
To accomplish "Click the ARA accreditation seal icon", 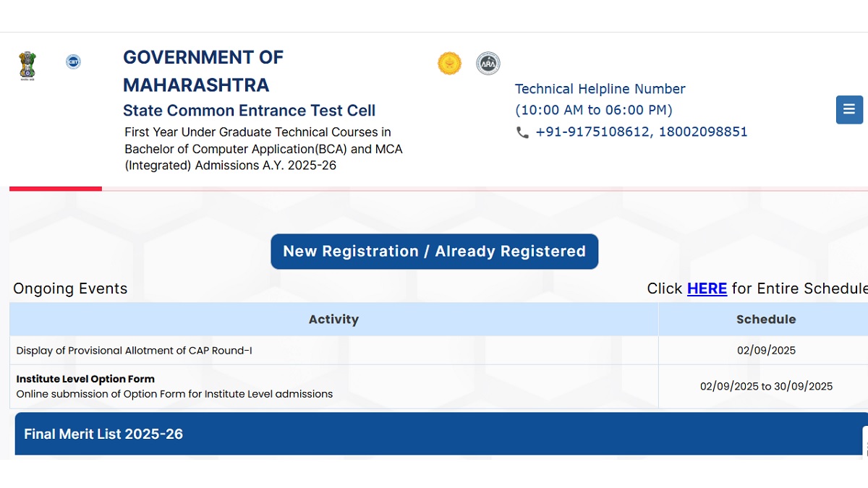I will click(x=488, y=63).
